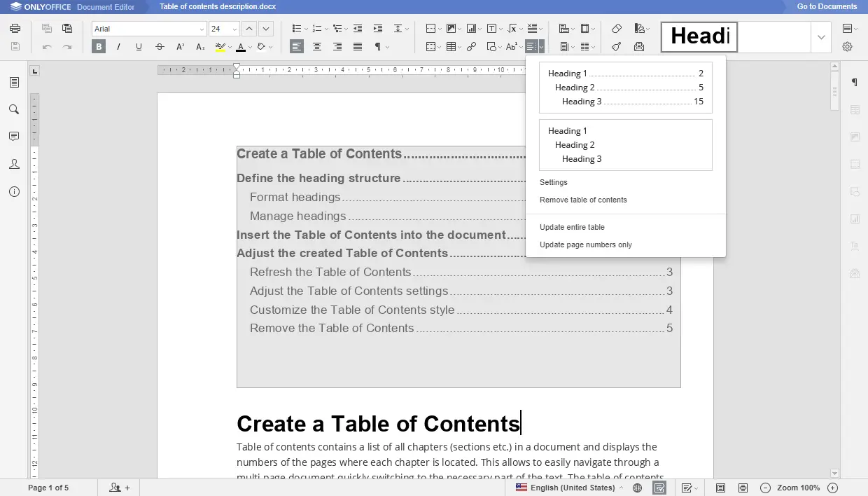This screenshot has width=868, height=496.
Task: Click the Paste icon
Action: (x=67, y=29)
